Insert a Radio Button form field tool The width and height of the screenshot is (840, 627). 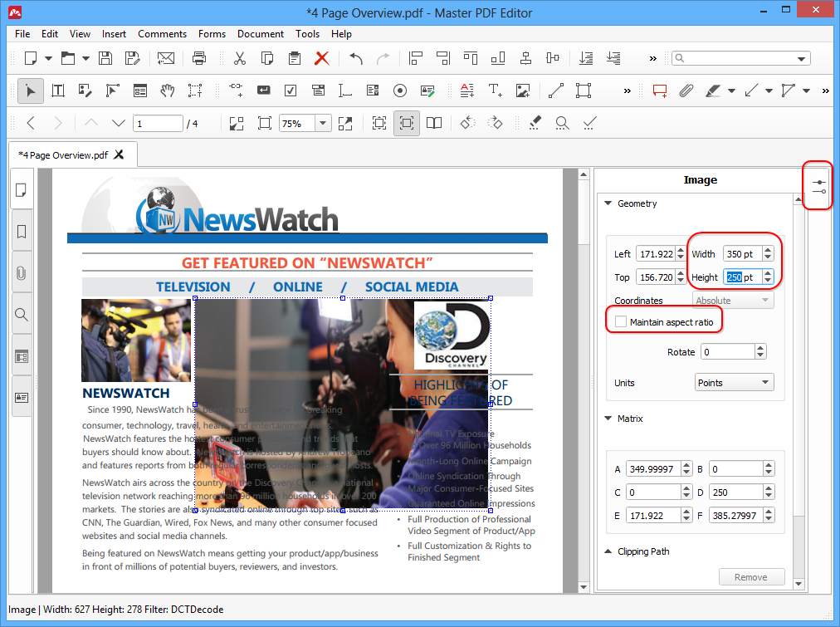pos(399,91)
